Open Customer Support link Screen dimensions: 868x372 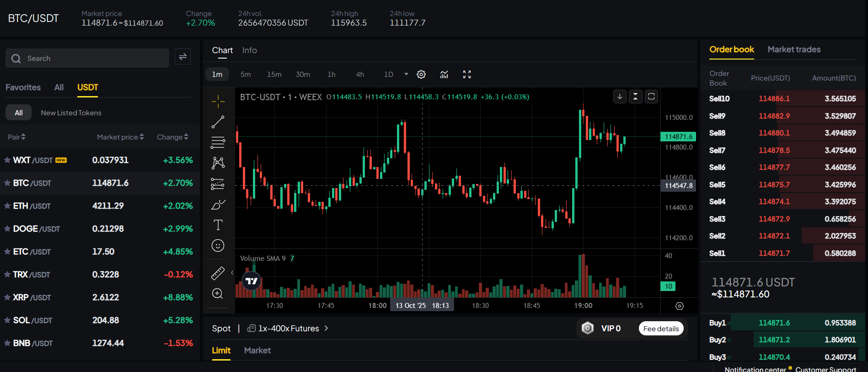[825, 369]
